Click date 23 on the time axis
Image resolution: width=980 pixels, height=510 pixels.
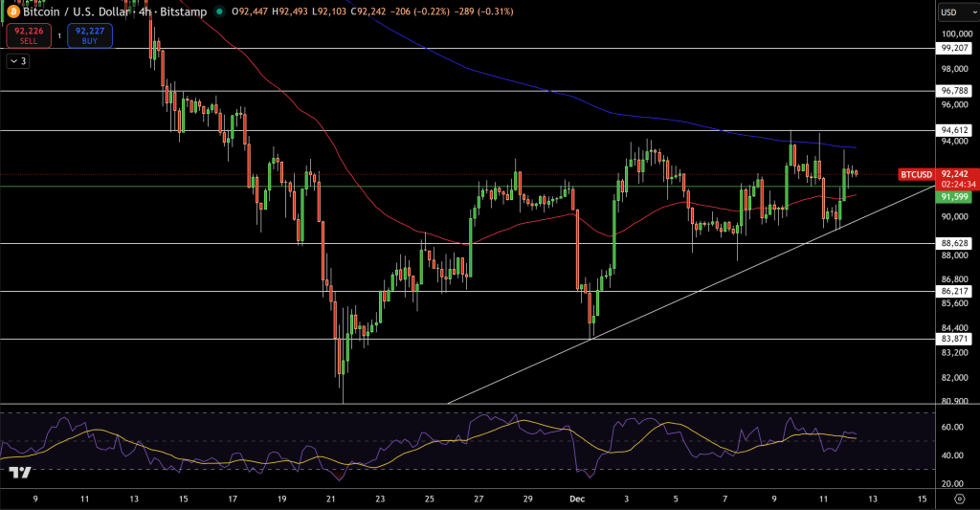coord(380,499)
